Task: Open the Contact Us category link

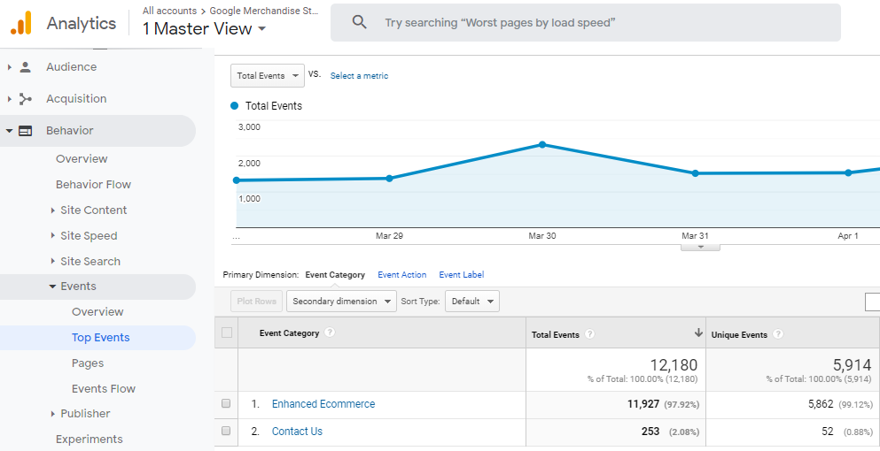Action: [297, 431]
